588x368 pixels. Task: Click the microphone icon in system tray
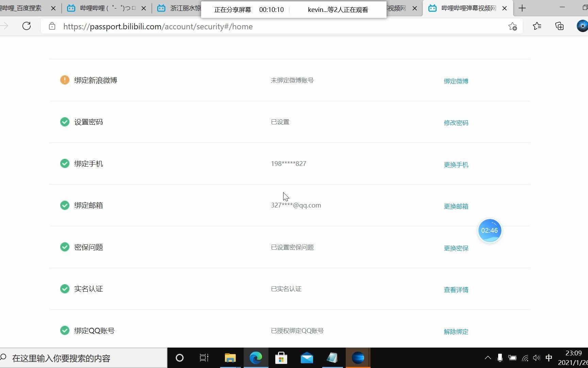[500, 358]
